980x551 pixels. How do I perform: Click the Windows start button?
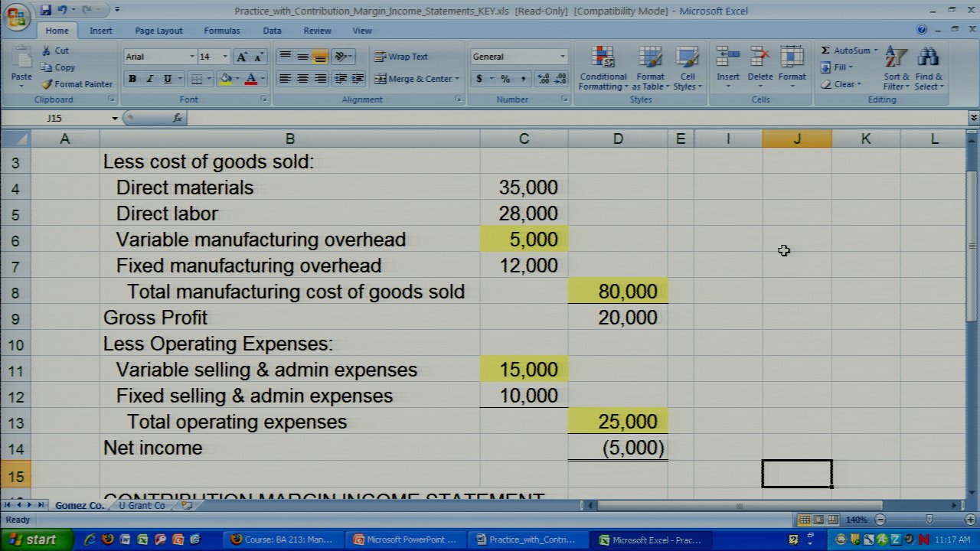point(34,540)
